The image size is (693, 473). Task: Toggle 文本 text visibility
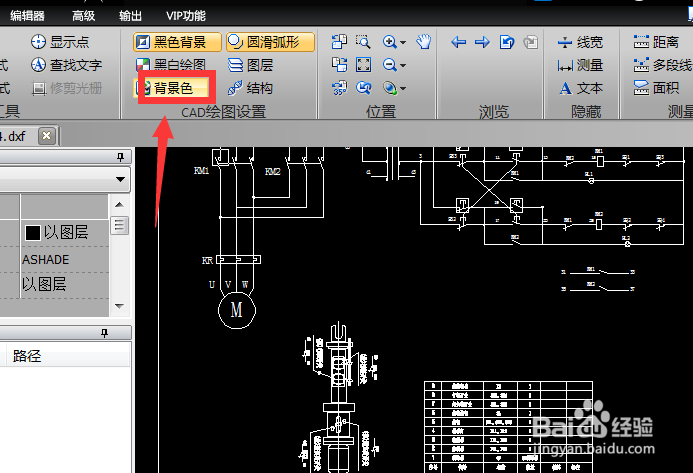point(580,88)
